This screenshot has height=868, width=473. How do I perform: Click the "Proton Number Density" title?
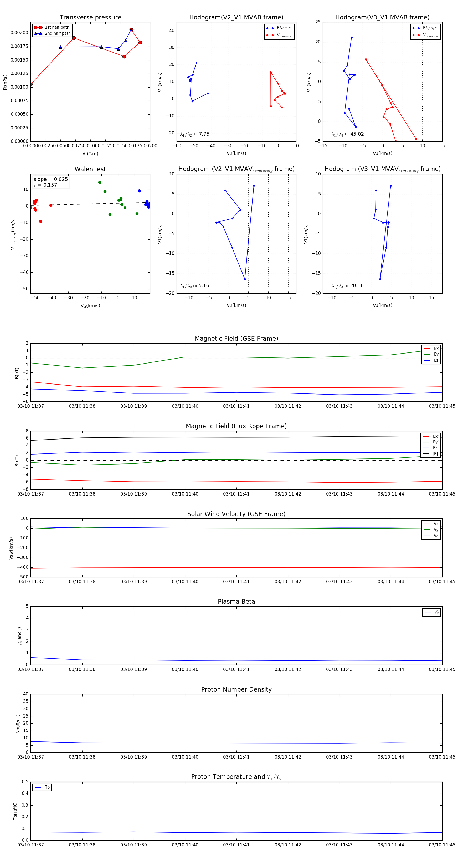[236, 689]
